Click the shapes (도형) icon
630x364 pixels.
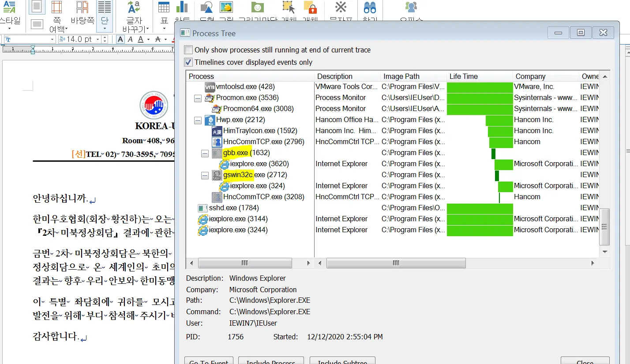[x=206, y=7]
